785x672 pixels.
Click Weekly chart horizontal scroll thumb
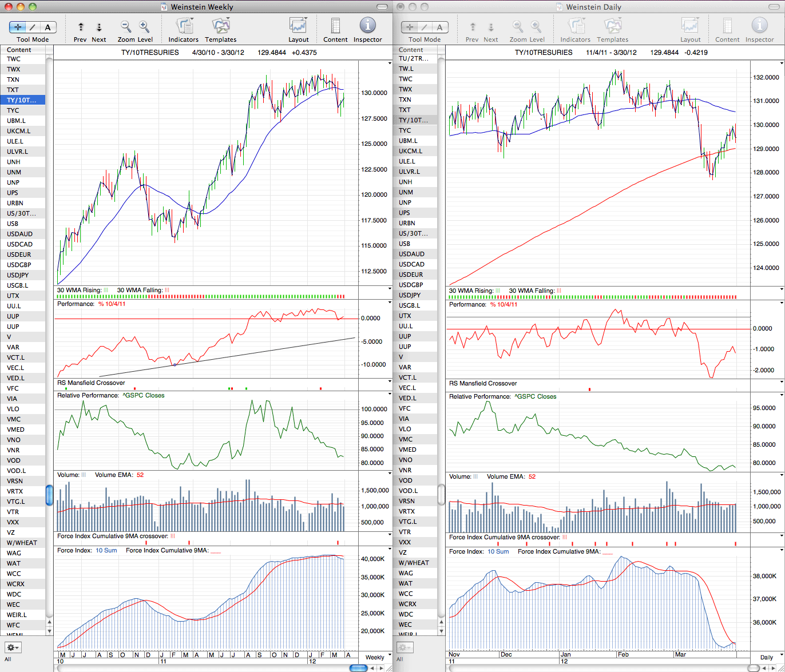358,668
